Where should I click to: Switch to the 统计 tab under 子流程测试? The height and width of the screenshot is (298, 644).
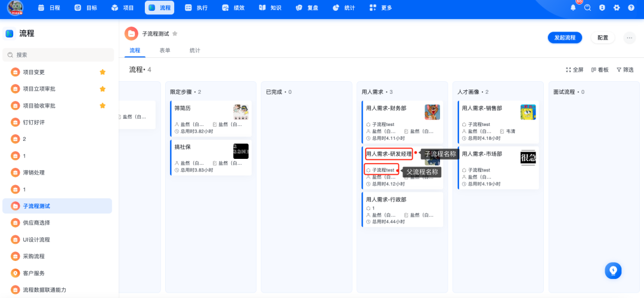194,51
